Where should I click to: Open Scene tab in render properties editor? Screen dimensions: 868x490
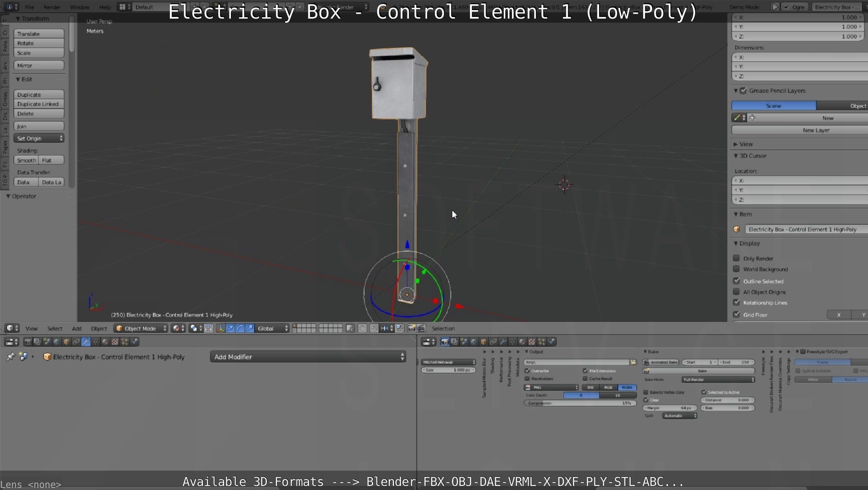(x=464, y=342)
